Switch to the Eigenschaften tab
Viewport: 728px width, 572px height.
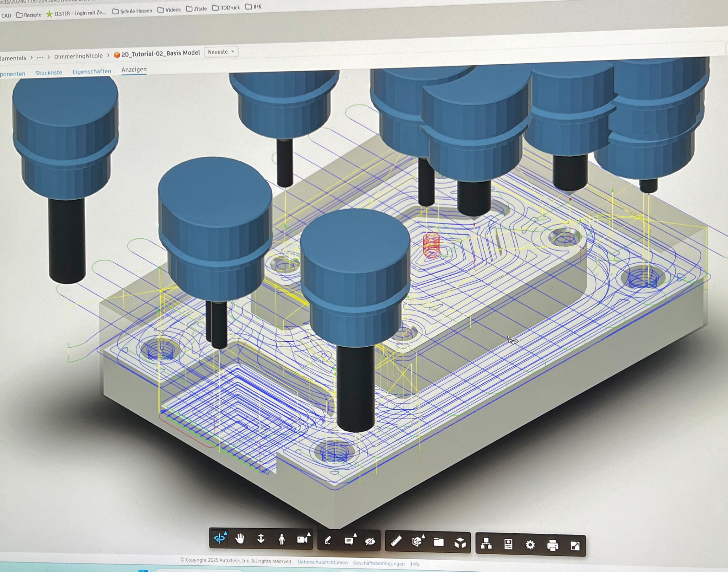click(92, 71)
